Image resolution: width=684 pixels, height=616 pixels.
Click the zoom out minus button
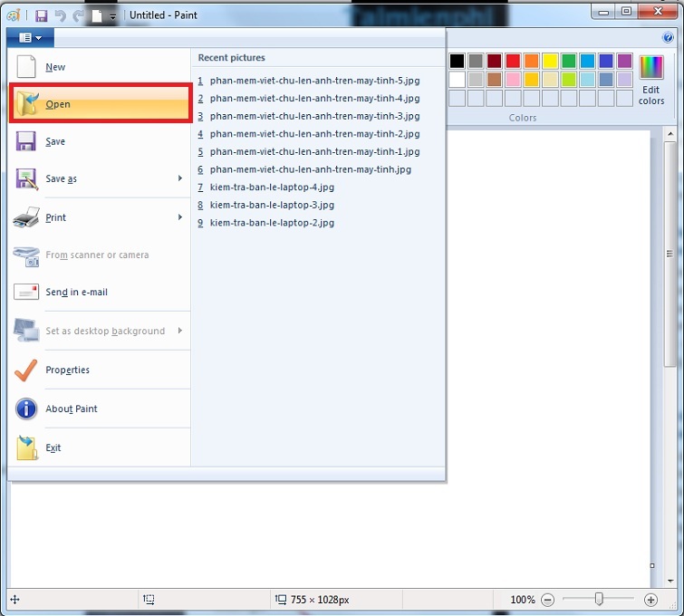click(547, 600)
